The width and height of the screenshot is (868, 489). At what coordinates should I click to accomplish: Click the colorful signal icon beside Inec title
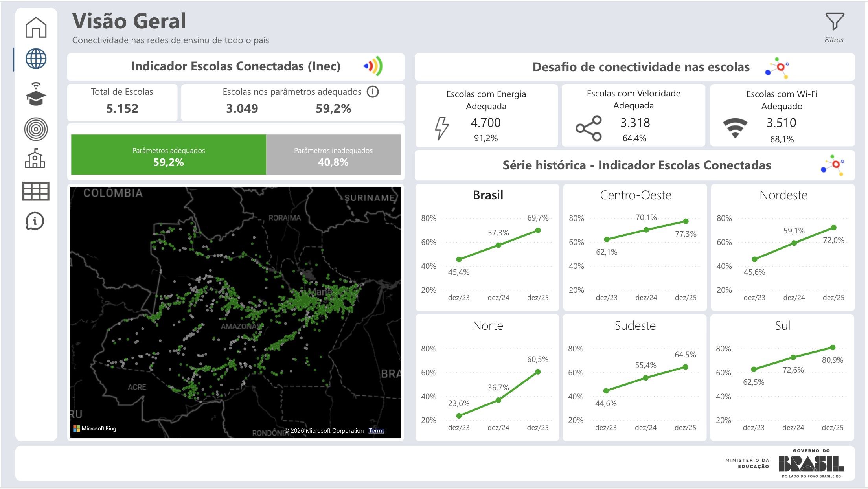click(x=372, y=67)
